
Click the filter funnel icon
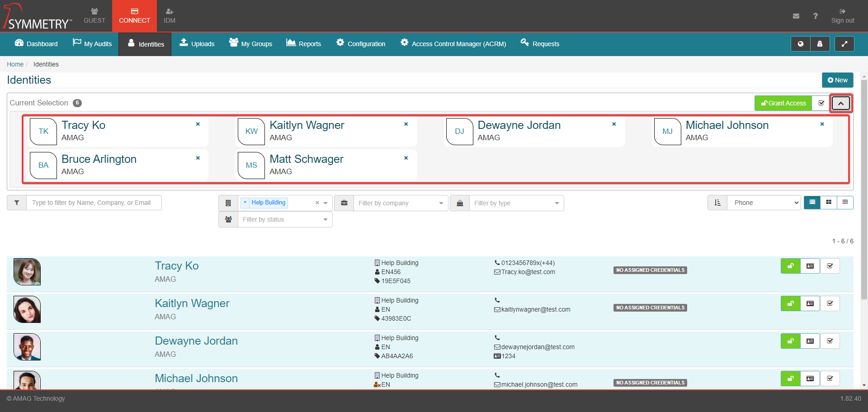point(17,203)
